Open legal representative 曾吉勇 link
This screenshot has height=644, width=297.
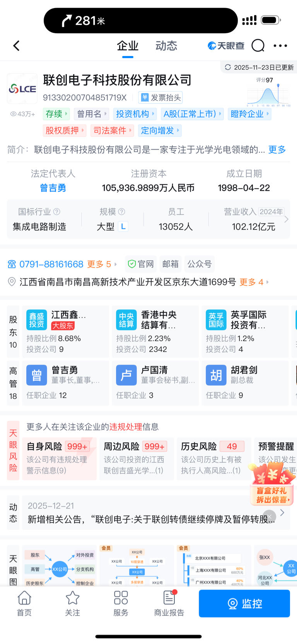pos(53,188)
